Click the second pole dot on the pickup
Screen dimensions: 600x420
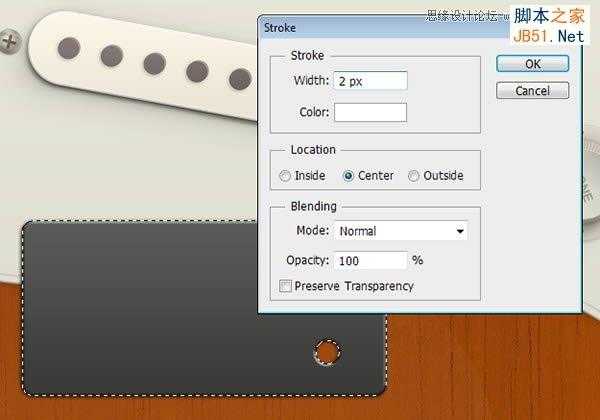pyautogui.click(x=112, y=56)
